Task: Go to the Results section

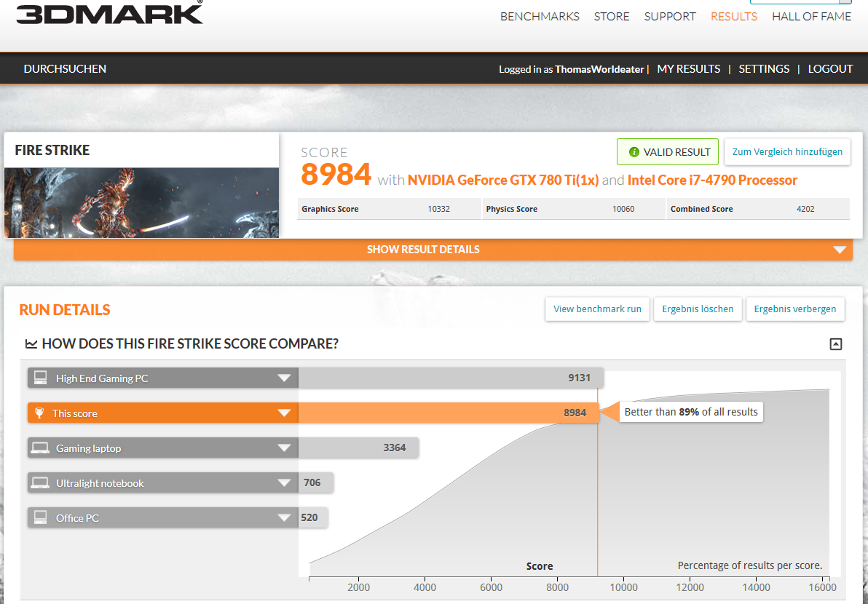Action: 733,17
